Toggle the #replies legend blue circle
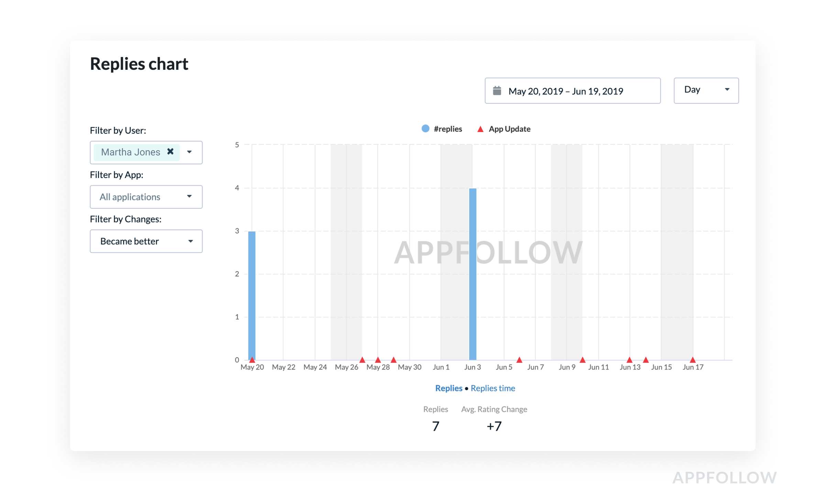This screenshot has width=825, height=504. click(425, 129)
